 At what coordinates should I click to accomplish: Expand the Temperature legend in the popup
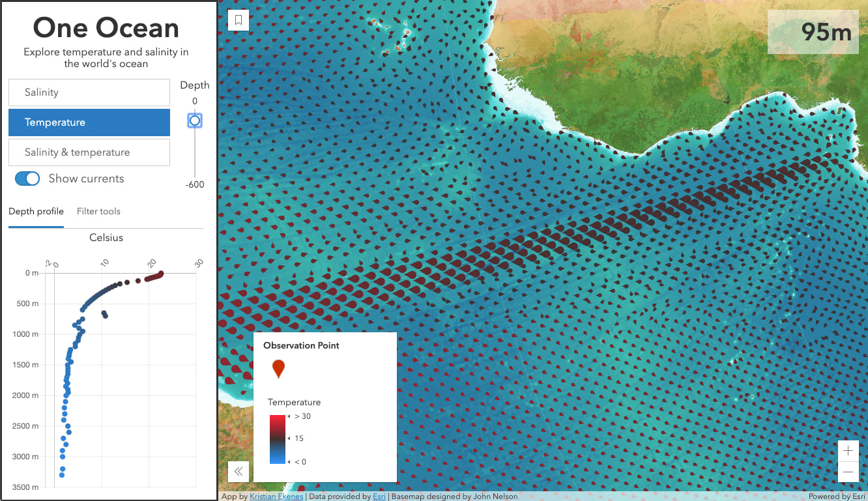(295, 403)
